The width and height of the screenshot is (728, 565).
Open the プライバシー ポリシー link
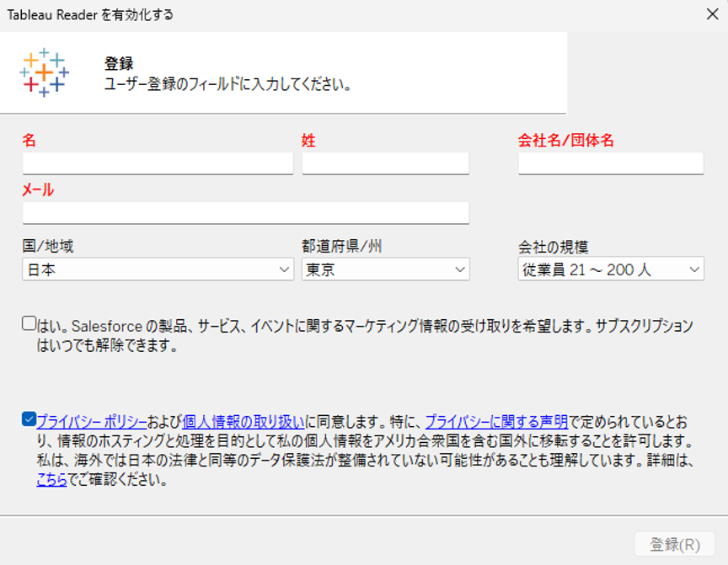92,422
